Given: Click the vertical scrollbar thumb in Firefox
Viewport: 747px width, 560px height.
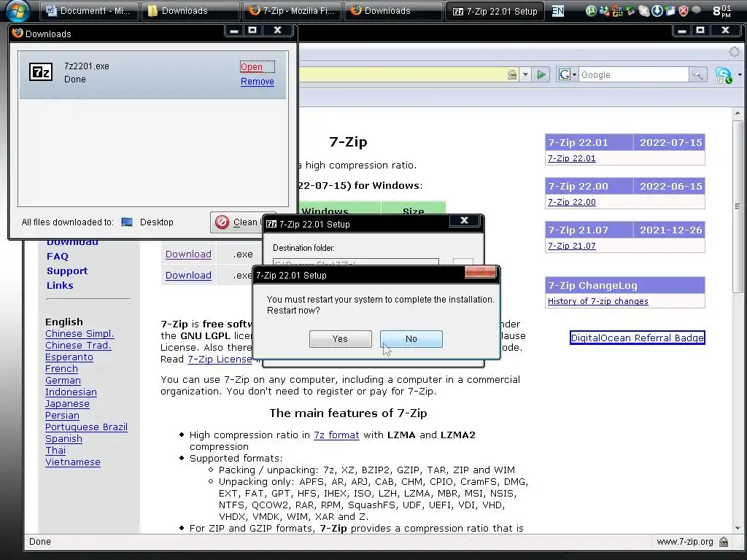Looking at the screenshot, I should pyautogui.click(x=738, y=206).
